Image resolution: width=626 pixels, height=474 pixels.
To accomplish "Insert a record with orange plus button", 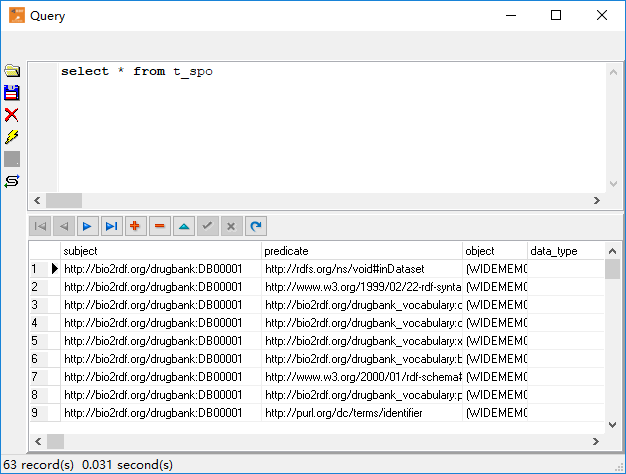I will (x=136, y=226).
